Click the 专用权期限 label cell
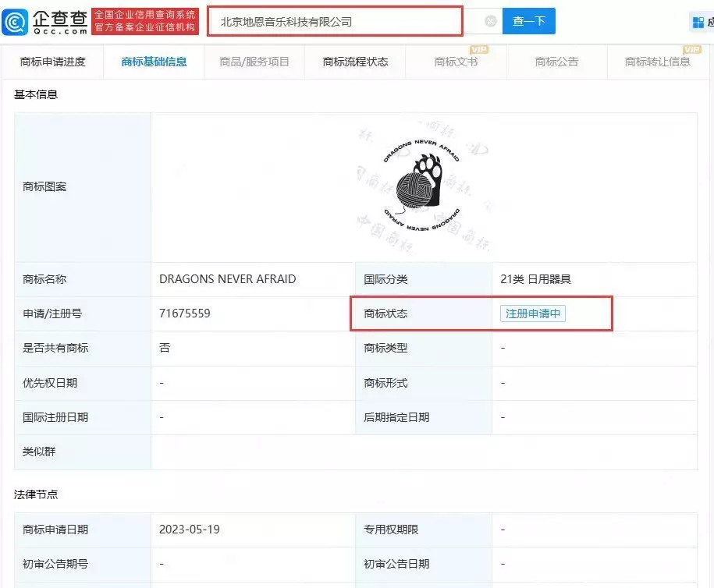 tap(424, 530)
